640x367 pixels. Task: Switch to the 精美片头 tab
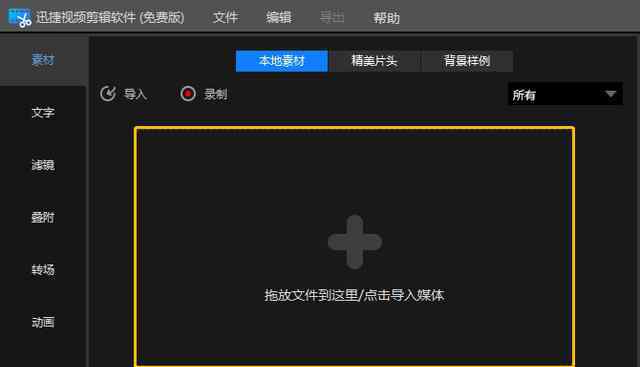(374, 61)
